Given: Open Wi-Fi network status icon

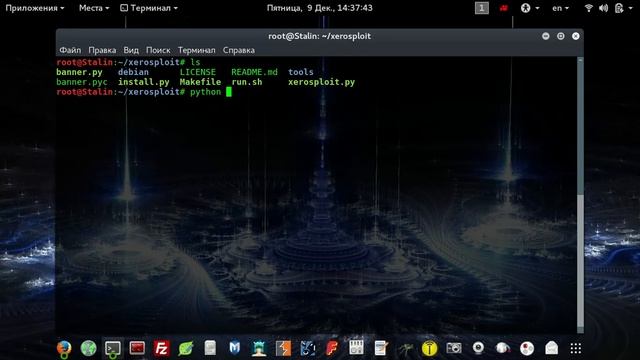Looking at the screenshot, I should (x=588, y=8).
